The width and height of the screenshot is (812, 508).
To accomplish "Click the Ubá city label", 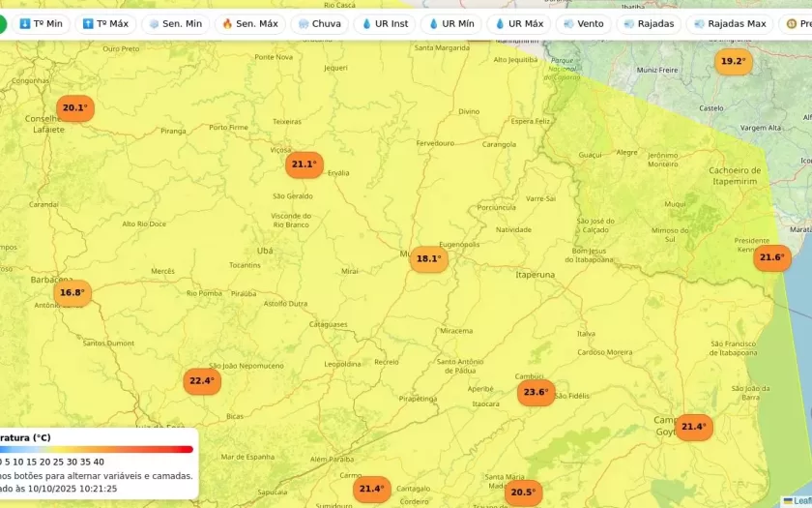I will coord(265,251).
